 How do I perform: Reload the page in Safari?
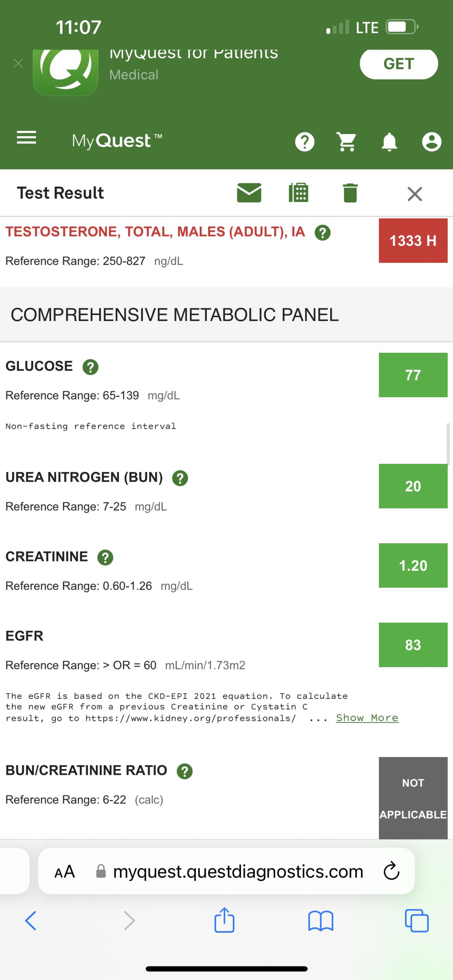[x=391, y=871]
